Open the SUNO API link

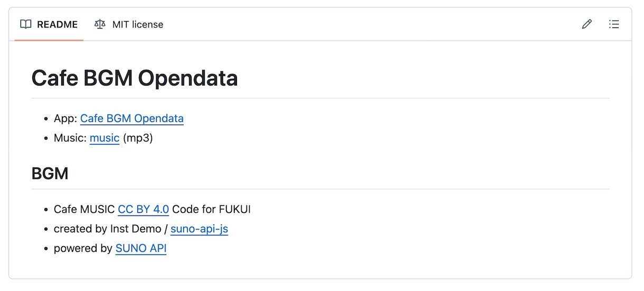[x=141, y=248]
